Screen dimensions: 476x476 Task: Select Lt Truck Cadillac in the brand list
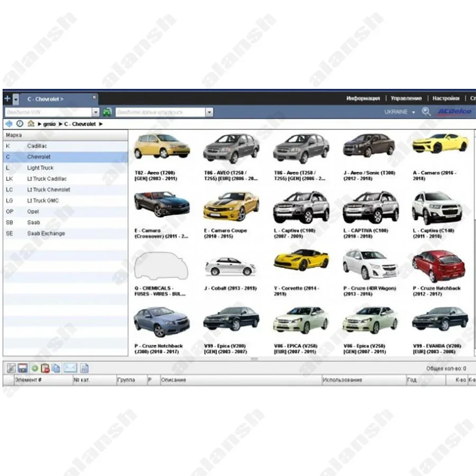[x=65, y=179]
